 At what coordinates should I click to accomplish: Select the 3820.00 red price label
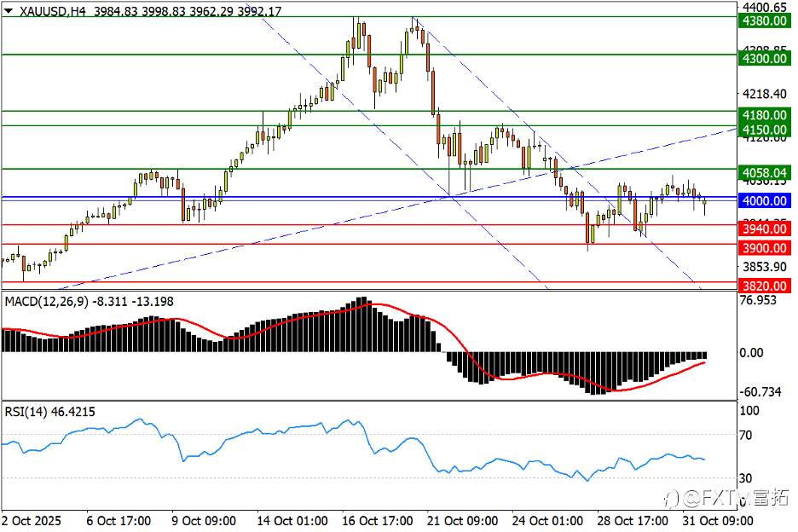(x=764, y=286)
